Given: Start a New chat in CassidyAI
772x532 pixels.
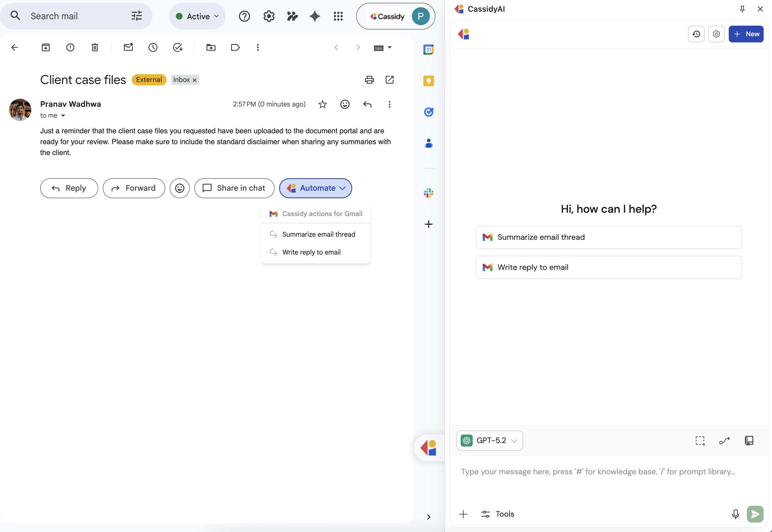Looking at the screenshot, I should tap(746, 34).
